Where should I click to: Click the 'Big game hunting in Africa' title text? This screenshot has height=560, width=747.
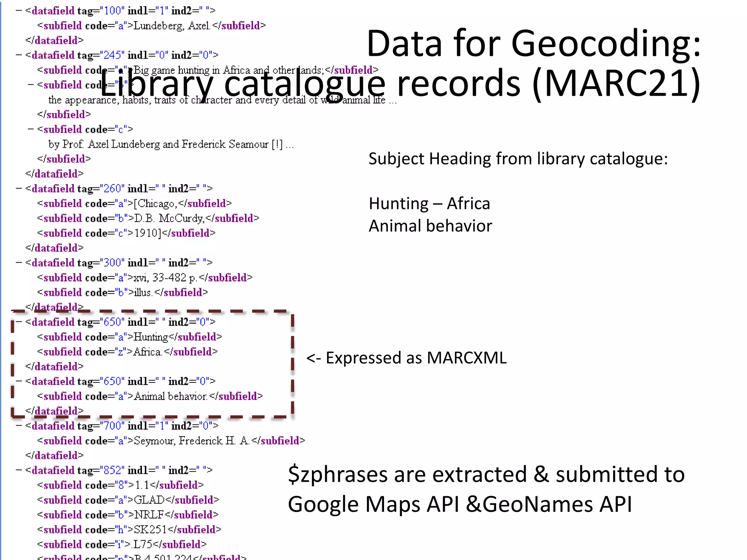(x=229, y=70)
